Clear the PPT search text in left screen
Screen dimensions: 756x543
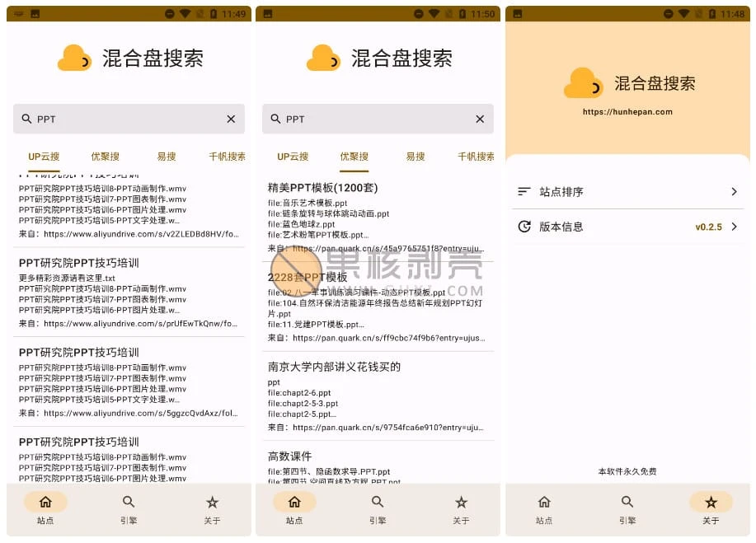(x=231, y=119)
